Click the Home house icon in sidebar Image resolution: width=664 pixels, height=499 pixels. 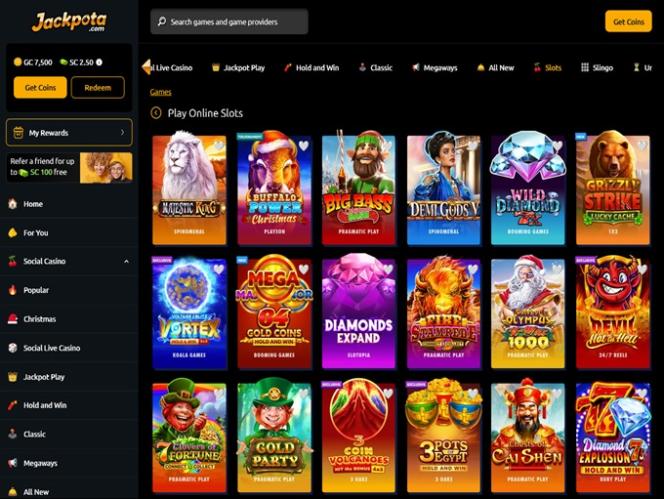(x=13, y=204)
